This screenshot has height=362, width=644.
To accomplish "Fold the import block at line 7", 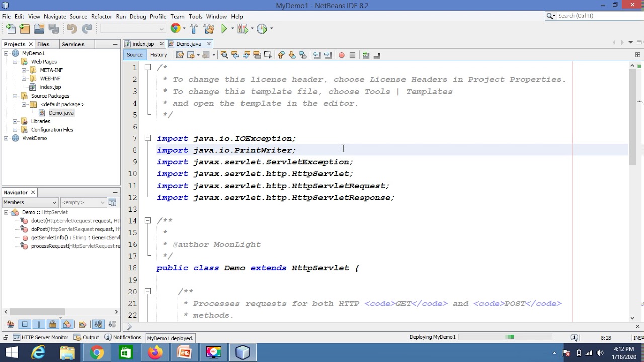I will (148, 138).
